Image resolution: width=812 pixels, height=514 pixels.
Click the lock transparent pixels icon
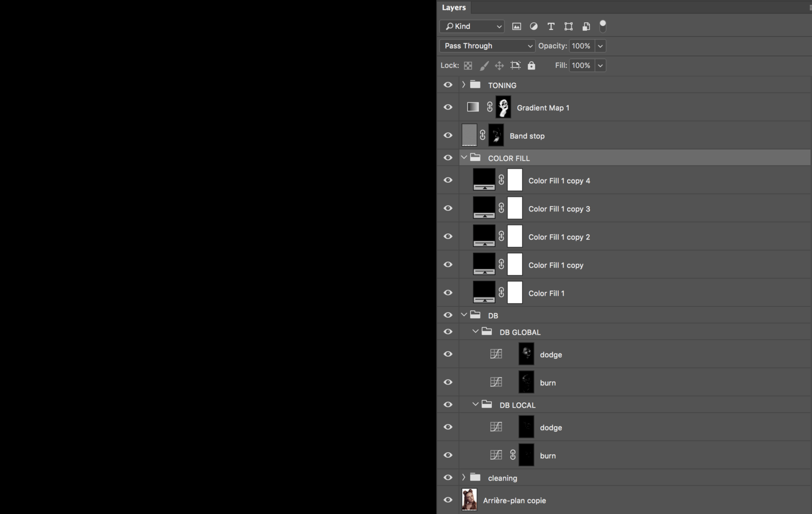(x=468, y=66)
